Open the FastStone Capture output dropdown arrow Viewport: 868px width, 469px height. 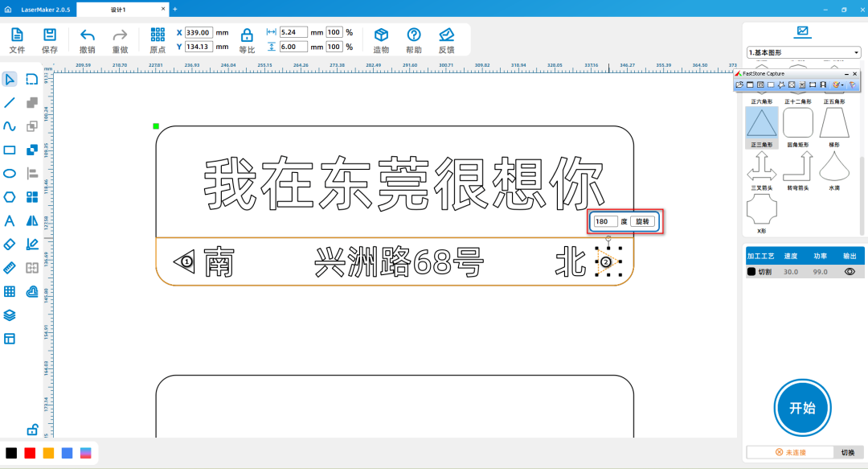point(841,84)
